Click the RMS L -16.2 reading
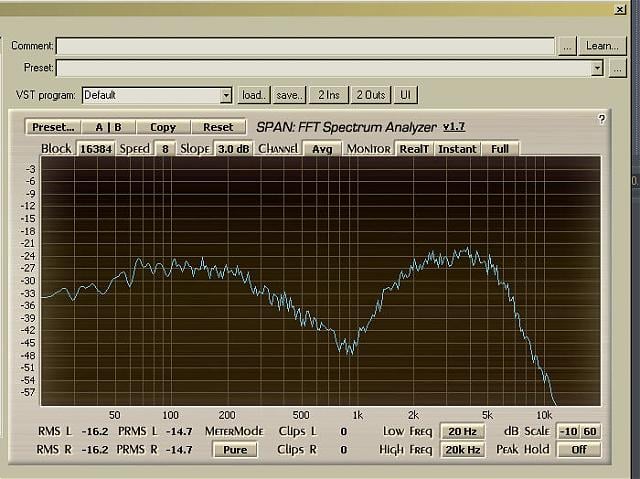Screen dimensions: 640x479 pos(95,431)
